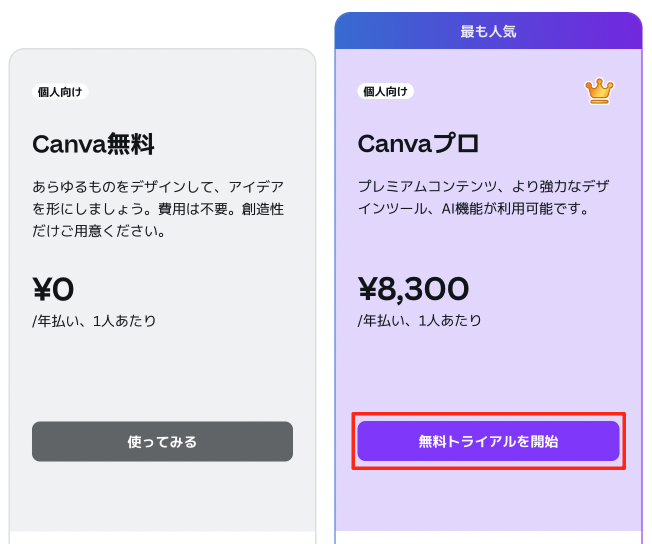Click the 最も人気 banner above the Pro plan
This screenshot has height=544, width=652.
click(x=488, y=31)
